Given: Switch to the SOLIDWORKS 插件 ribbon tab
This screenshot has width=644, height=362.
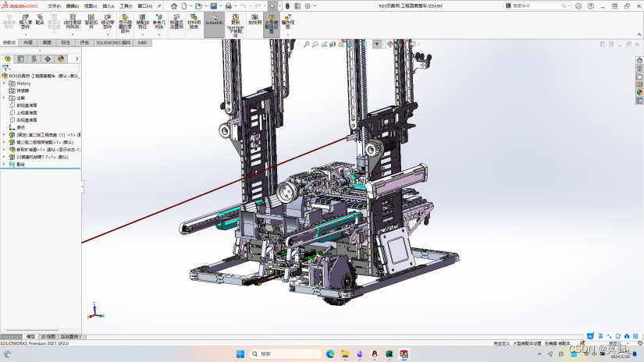Looking at the screenshot, I should point(113,43).
